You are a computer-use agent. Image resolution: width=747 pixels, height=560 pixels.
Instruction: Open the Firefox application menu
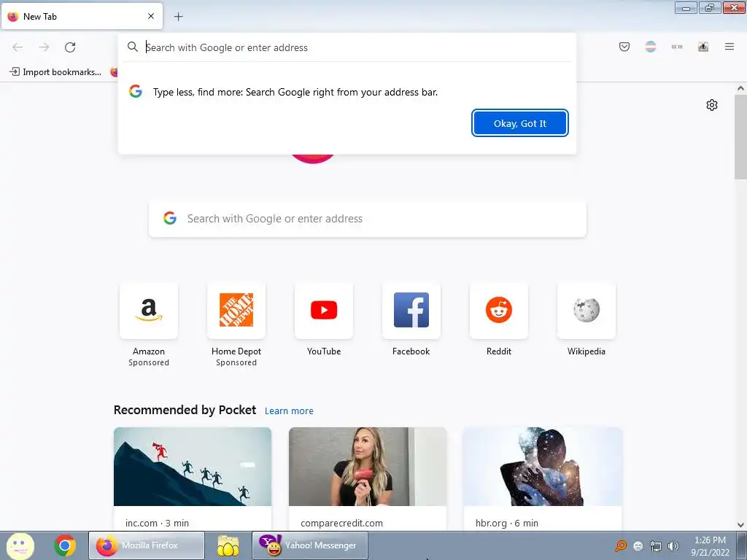click(729, 47)
